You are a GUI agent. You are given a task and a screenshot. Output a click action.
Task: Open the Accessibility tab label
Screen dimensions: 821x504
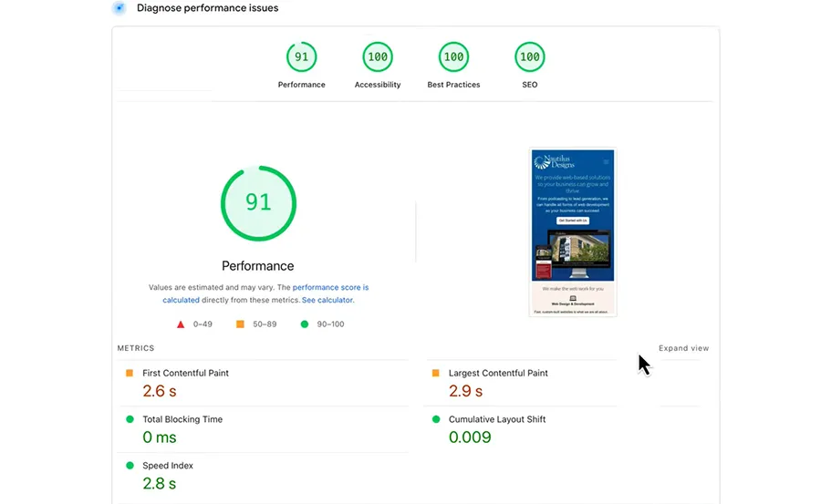click(x=377, y=85)
